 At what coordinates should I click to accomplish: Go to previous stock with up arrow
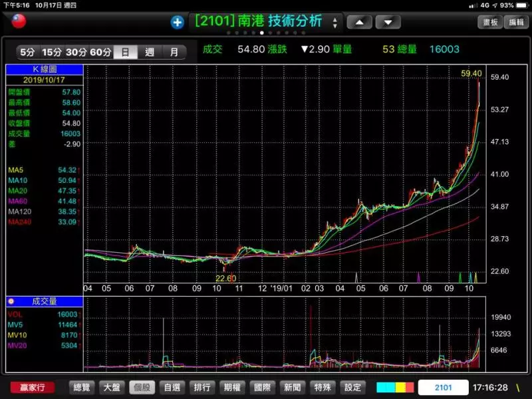pos(360,23)
